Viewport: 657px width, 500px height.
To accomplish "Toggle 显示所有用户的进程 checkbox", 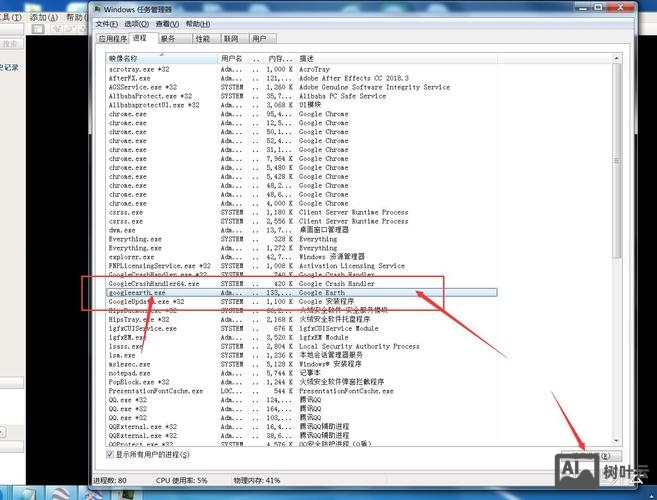I will point(110,454).
